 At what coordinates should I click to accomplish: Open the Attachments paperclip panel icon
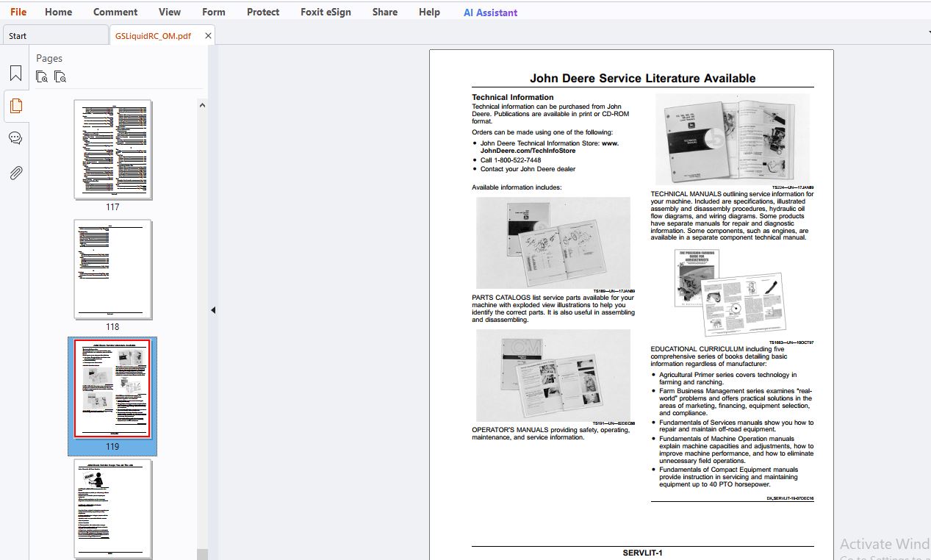click(x=15, y=173)
